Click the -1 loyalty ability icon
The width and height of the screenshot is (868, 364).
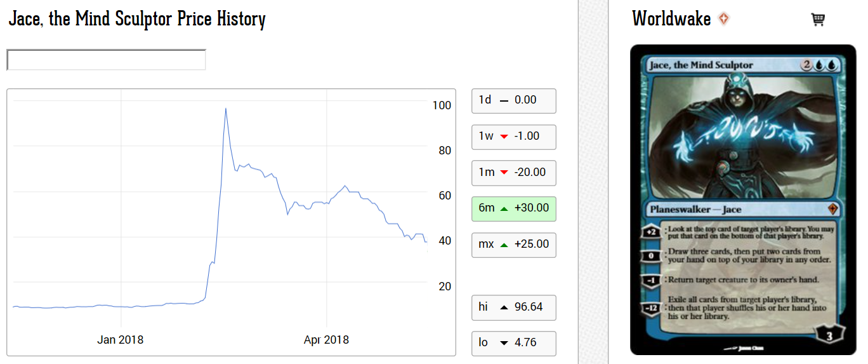tap(651, 280)
